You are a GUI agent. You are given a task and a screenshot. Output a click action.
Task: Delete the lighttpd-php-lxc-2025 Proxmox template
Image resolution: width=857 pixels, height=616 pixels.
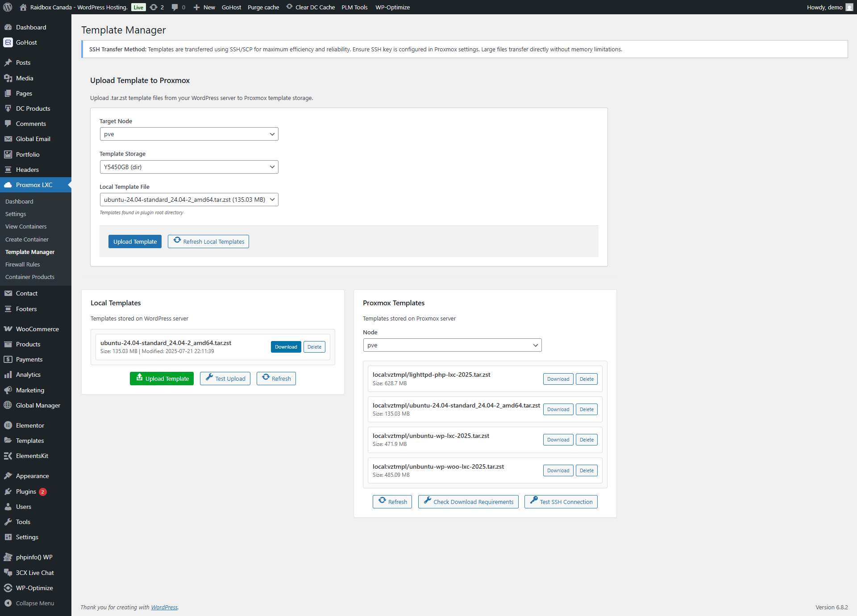pos(587,379)
